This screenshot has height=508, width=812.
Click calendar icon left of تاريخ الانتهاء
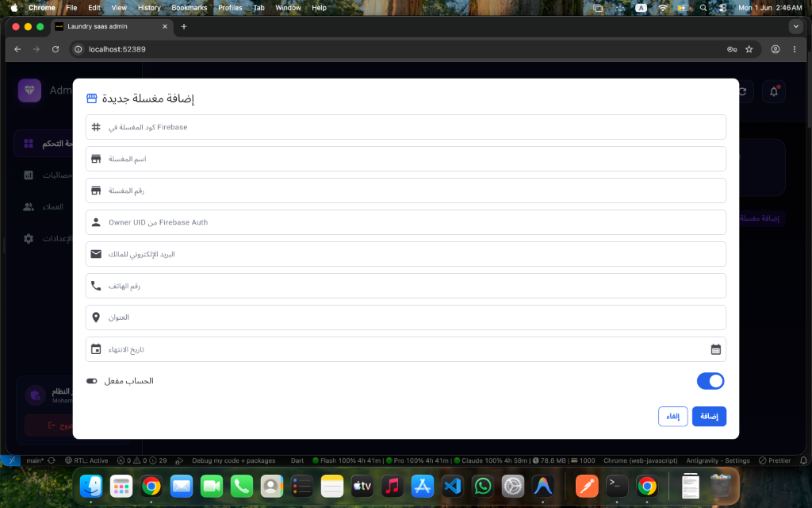pos(96,349)
